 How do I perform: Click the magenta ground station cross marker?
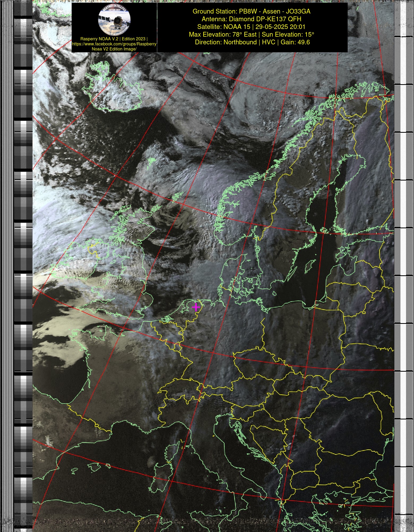[196, 307]
